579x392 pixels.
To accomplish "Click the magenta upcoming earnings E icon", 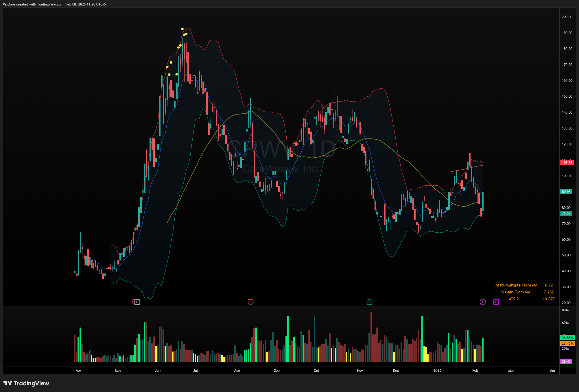I will pyautogui.click(x=496, y=302).
